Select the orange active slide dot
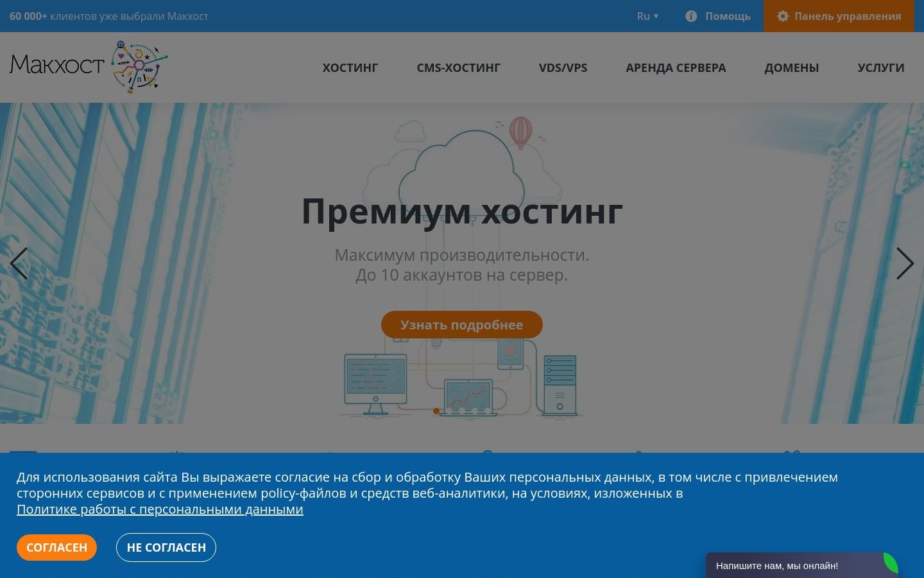Image resolution: width=924 pixels, height=578 pixels. pos(436,411)
